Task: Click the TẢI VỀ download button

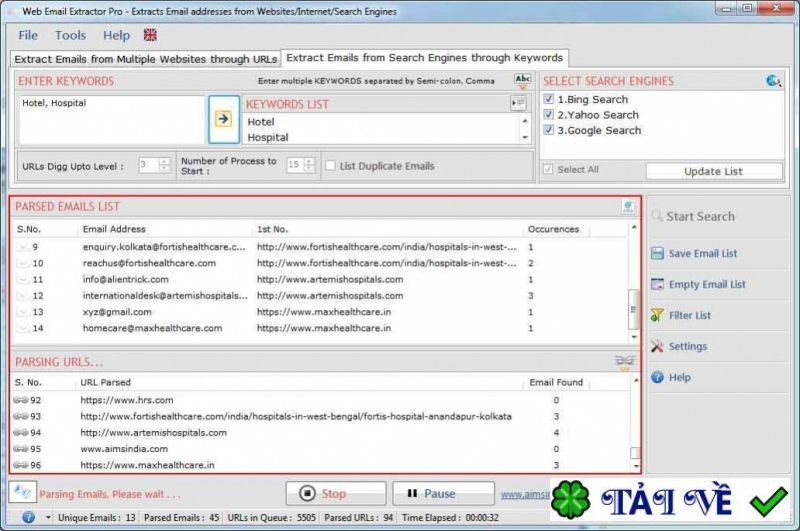Action: coord(669,501)
